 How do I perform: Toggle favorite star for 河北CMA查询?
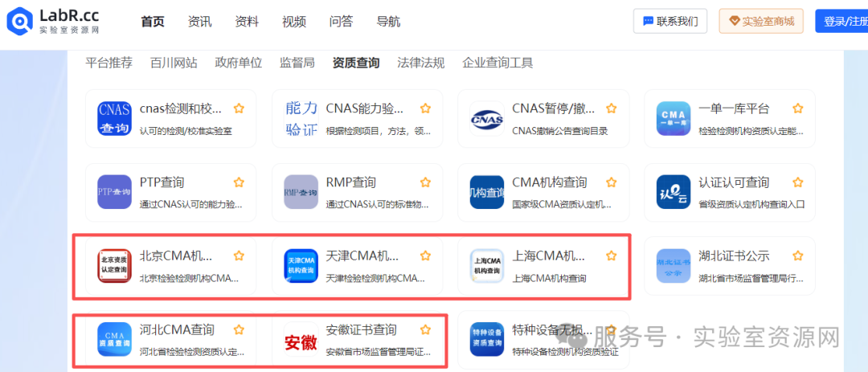(239, 330)
